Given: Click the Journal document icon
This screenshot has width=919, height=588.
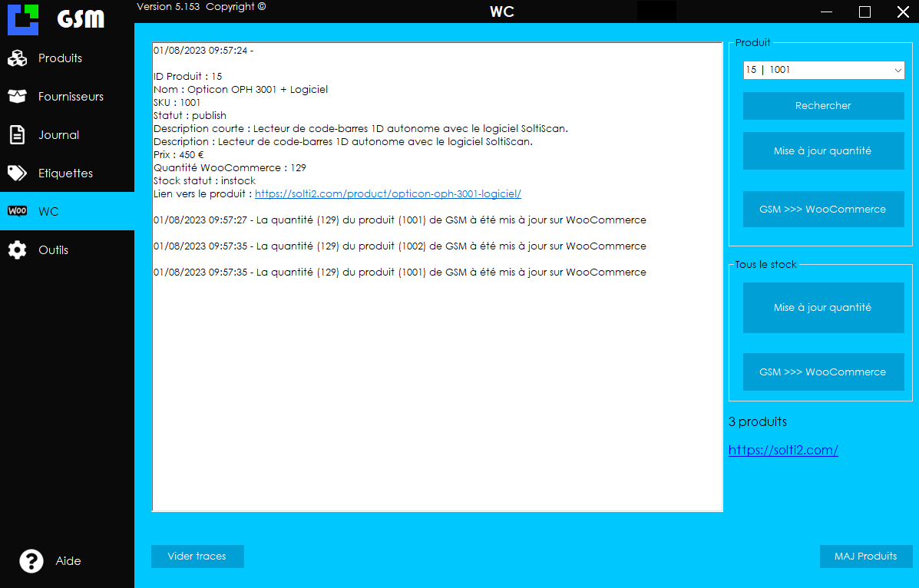Looking at the screenshot, I should click(17, 135).
